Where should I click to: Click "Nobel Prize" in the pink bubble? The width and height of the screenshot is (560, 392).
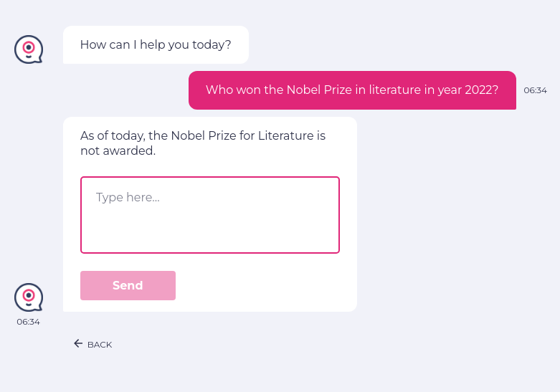318,90
